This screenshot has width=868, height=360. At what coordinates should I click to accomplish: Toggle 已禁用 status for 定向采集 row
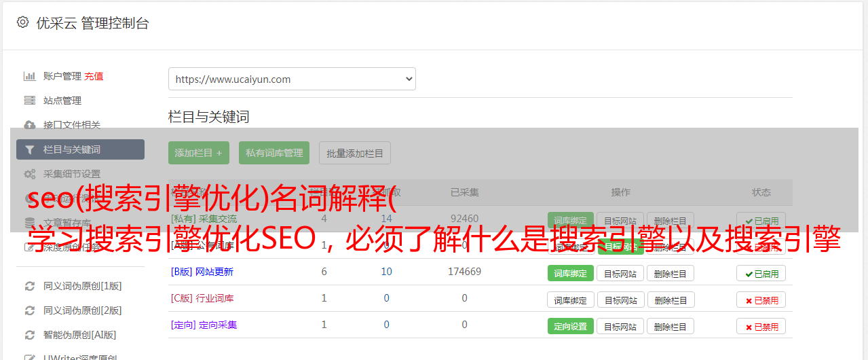[x=761, y=326]
